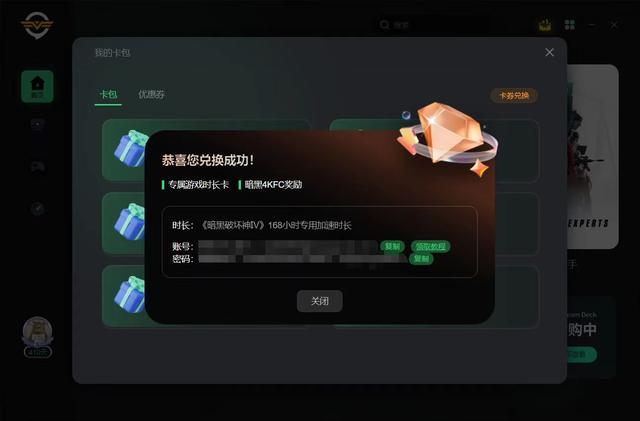Click the user avatar at bottom left
This screenshot has height=421, width=640.
[x=37, y=332]
